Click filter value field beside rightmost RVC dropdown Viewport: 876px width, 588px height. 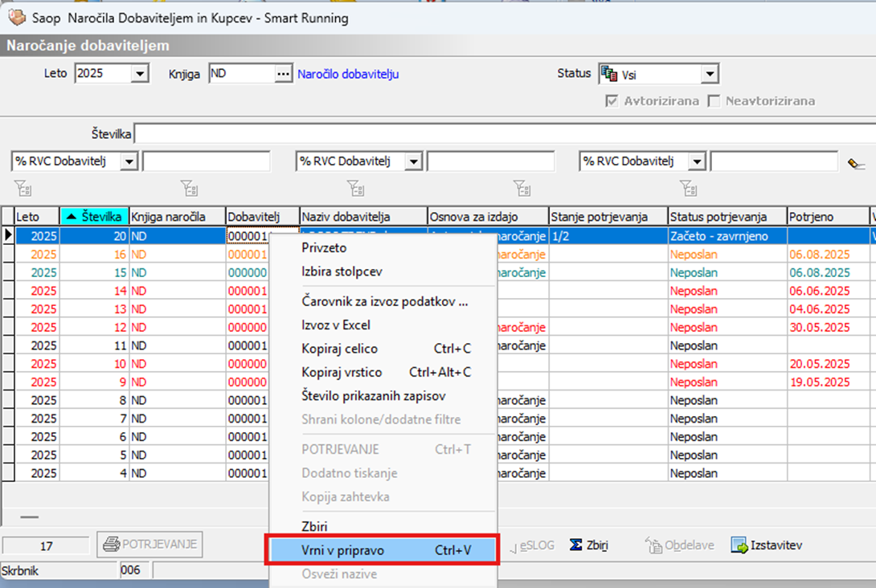[774, 161]
